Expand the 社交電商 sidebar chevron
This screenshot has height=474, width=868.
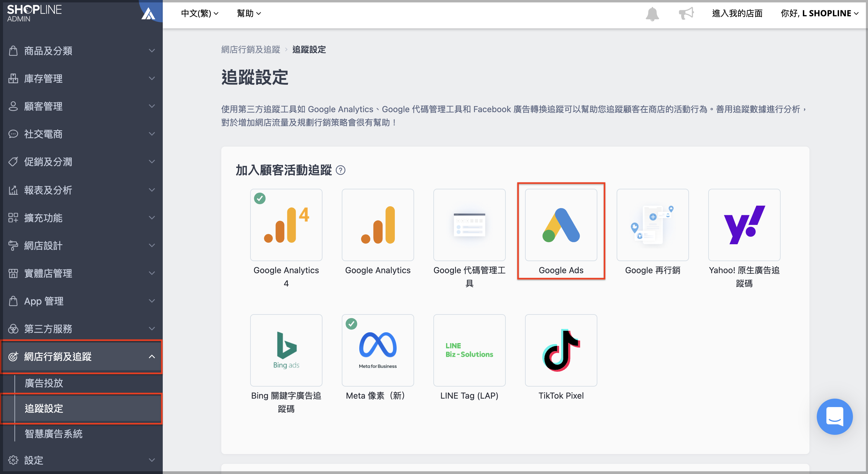152,134
